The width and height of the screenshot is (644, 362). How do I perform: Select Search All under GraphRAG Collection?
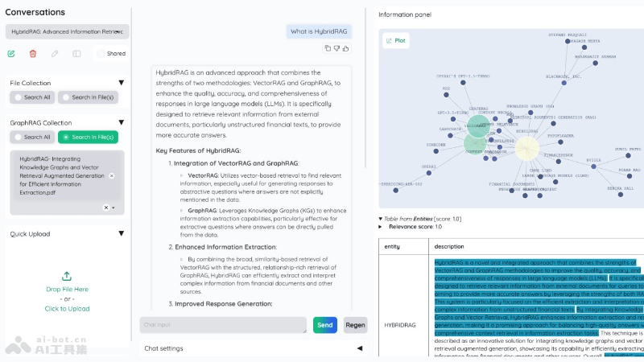pyautogui.click(x=32, y=137)
